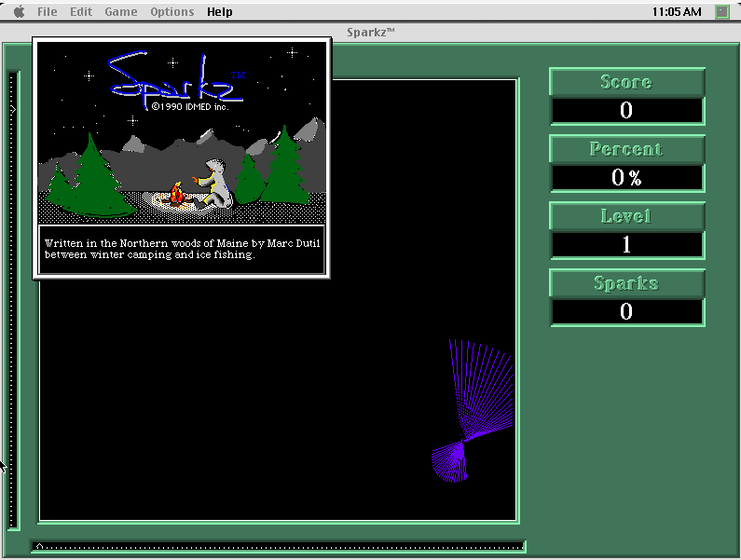
Task: Click the ©1990 IDMED inc. copyright text
Action: point(190,107)
